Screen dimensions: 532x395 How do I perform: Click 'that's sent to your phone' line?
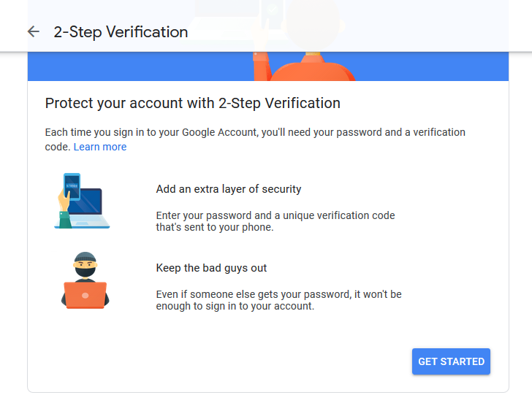214,227
